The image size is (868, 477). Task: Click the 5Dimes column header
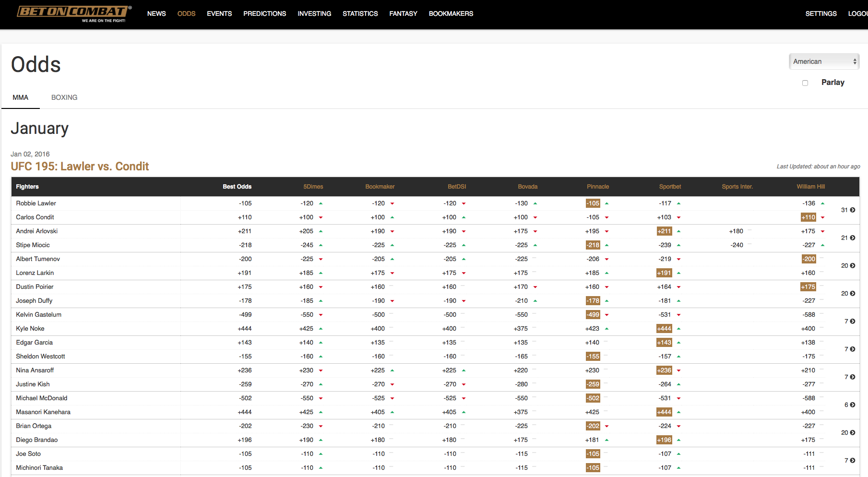313,187
